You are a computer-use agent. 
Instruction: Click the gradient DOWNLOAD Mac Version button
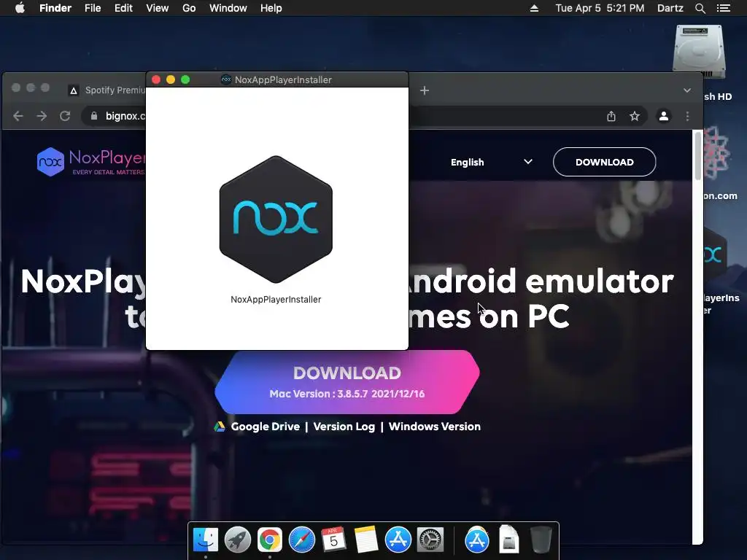click(x=347, y=382)
